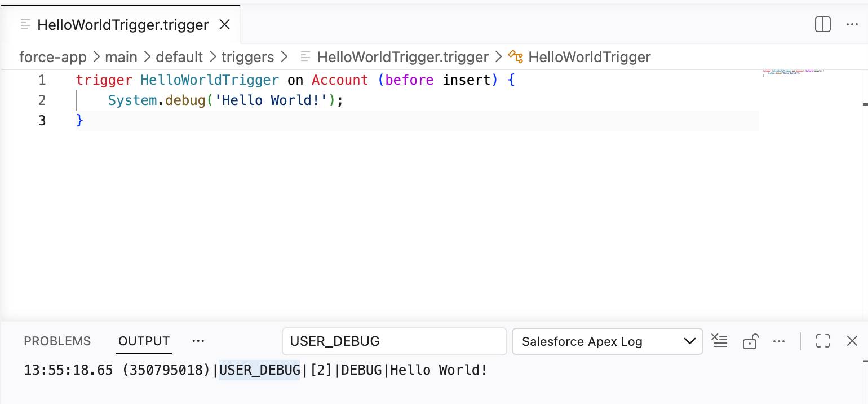Click the timestamp 13:55:18.65 in output log
868x404 pixels.
(68, 371)
